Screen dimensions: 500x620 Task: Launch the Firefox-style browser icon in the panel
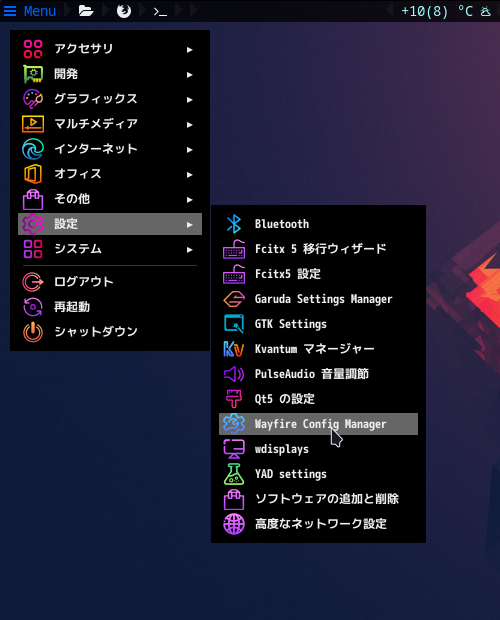[124, 11]
